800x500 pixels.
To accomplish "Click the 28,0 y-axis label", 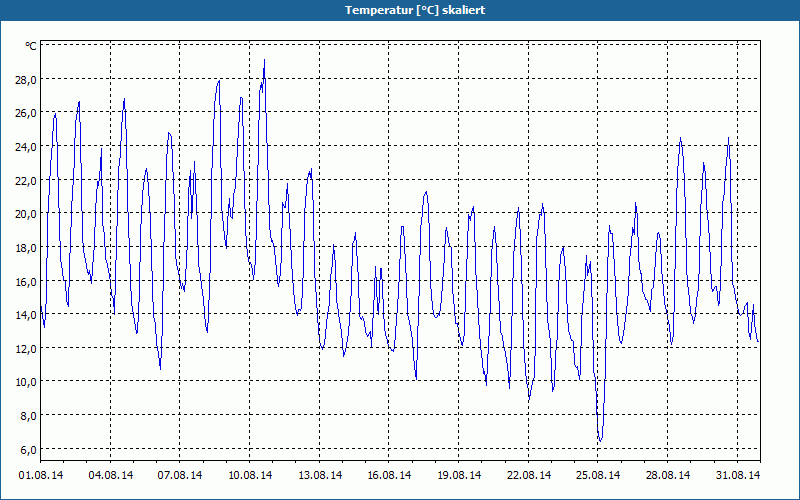I will [x=26, y=80].
